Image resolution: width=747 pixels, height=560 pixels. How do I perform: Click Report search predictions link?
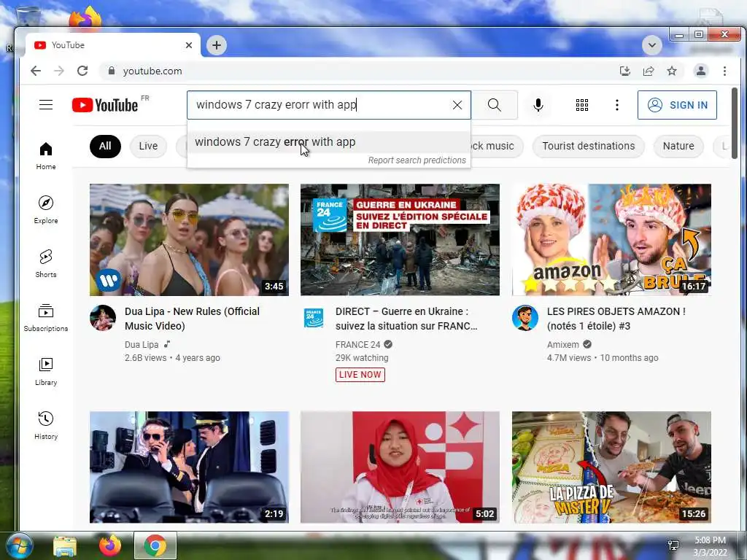[x=417, y=160]
